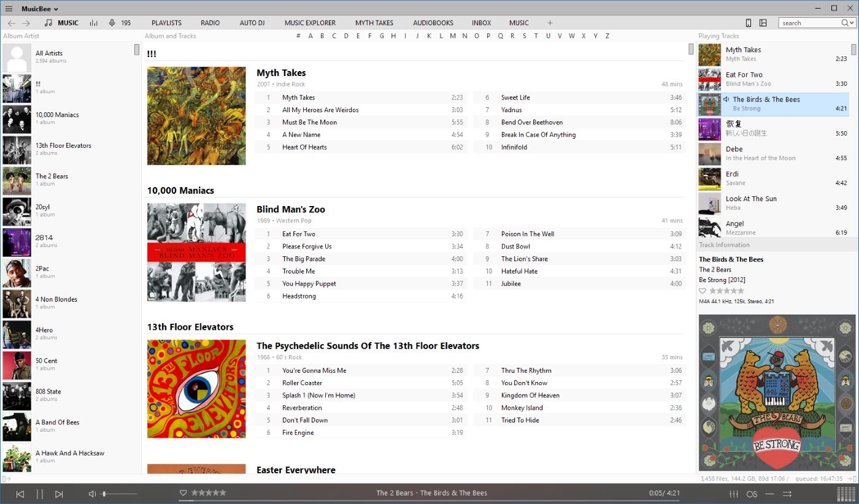
Task: Open the hamburger main menu
Action: pos(9,9)
